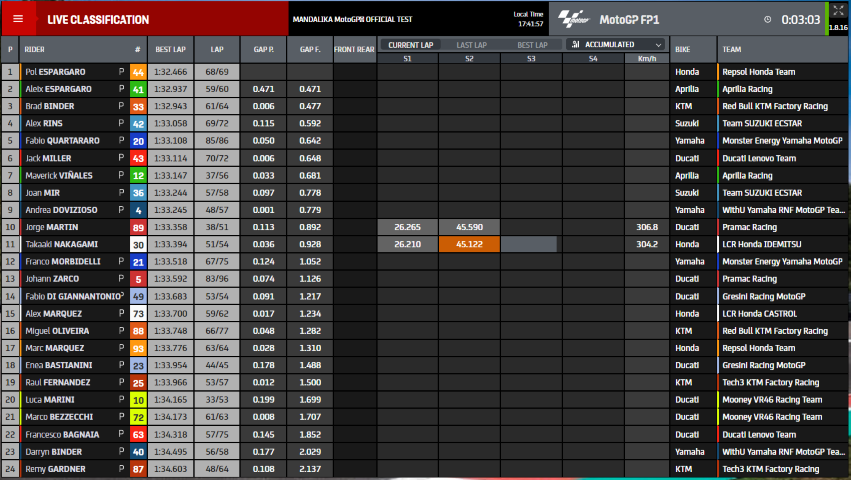Click Pol Espargaro's number 44 badge
The image size is (851, 480).
[x=138, y=72]
